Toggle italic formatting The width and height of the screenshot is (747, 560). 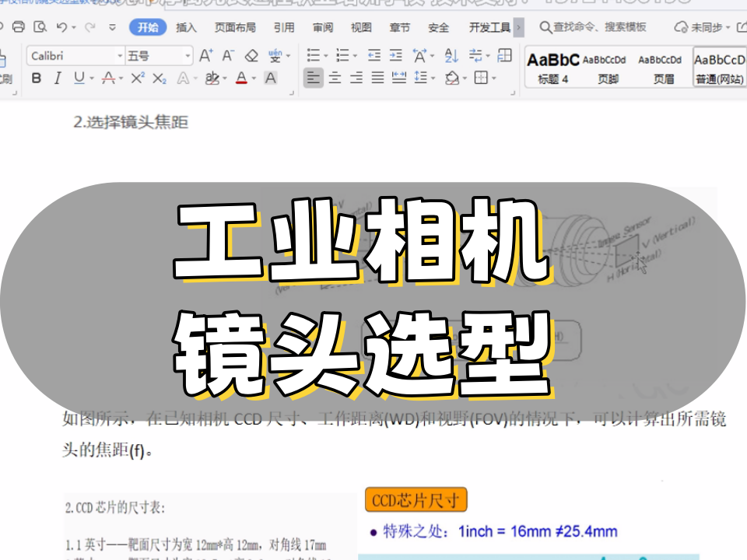(57, 78)
